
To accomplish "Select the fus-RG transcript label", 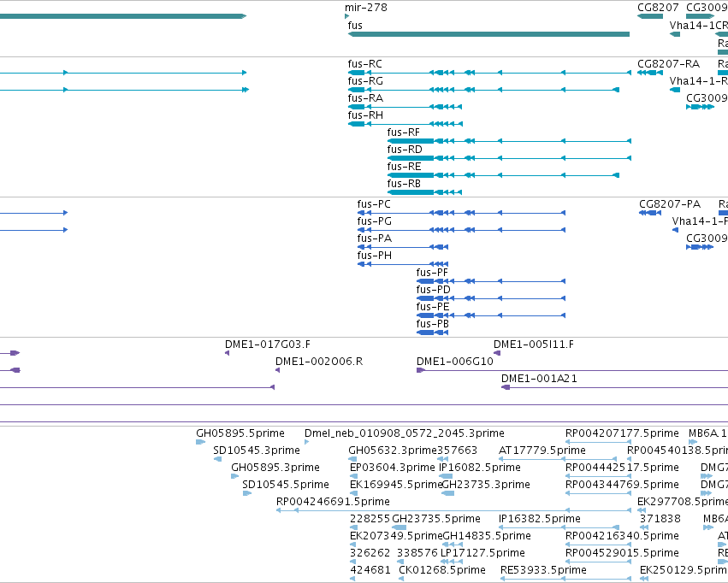I will 365,81.
